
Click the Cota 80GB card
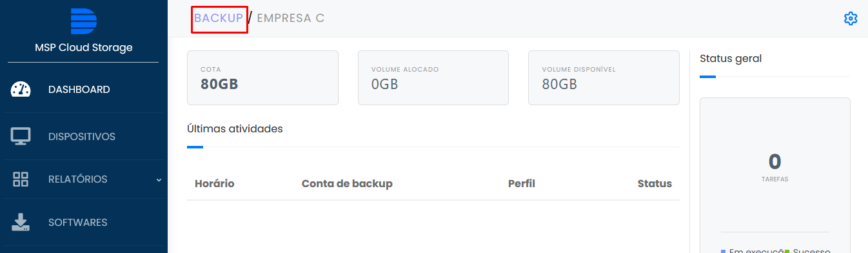point(262,77)
